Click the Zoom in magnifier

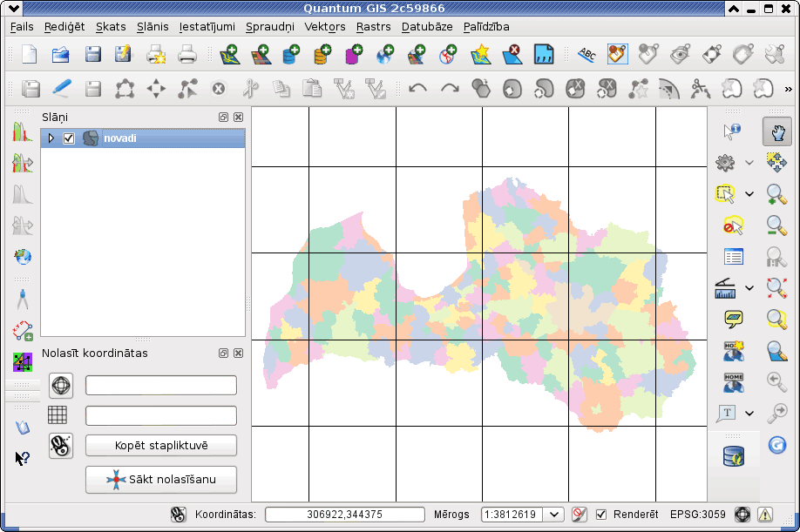click(776, 193)
